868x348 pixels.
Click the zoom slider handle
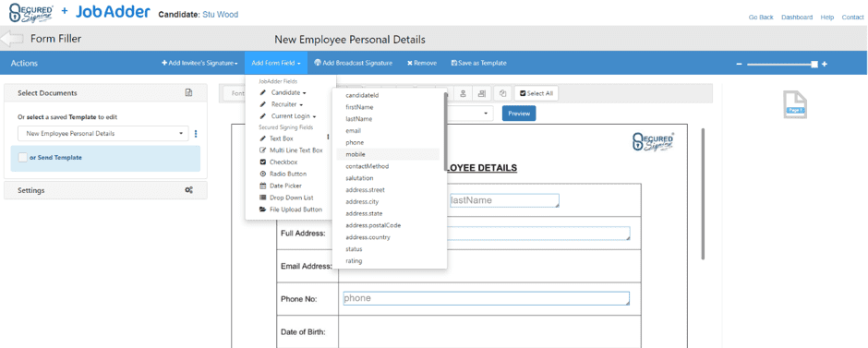tap(814, 65)
